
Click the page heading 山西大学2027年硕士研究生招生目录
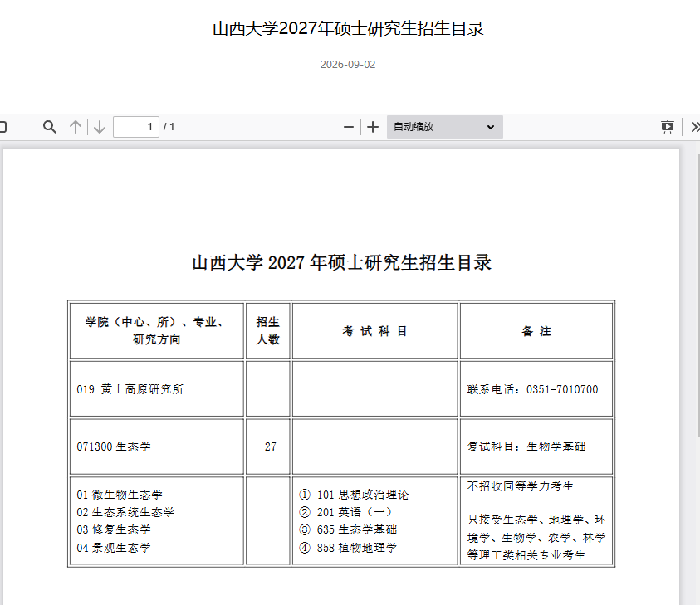(348, 28)
